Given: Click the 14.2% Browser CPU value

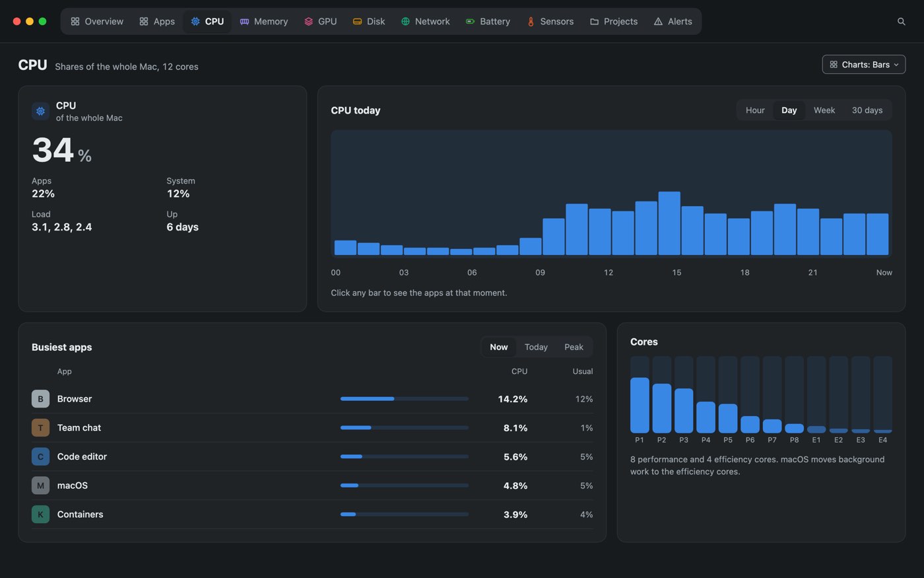Looking at the screenshot, I should [x=513, y=399].
